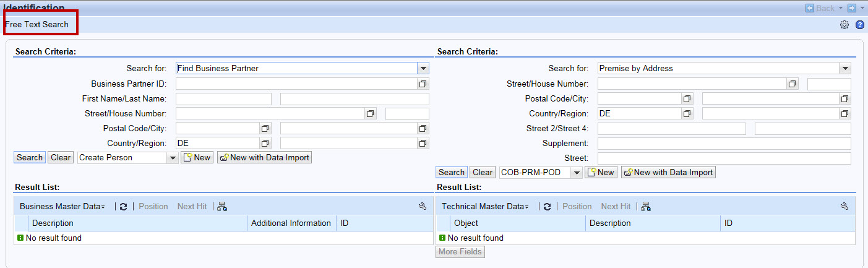Click Search in premise criteria
The height and width of the screenshot is (268, 868).
pyautogui.click(x=452, y=173)
